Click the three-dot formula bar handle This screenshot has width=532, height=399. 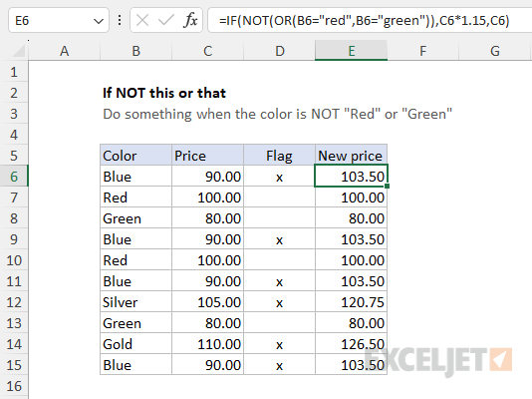(x=120, y=20)
